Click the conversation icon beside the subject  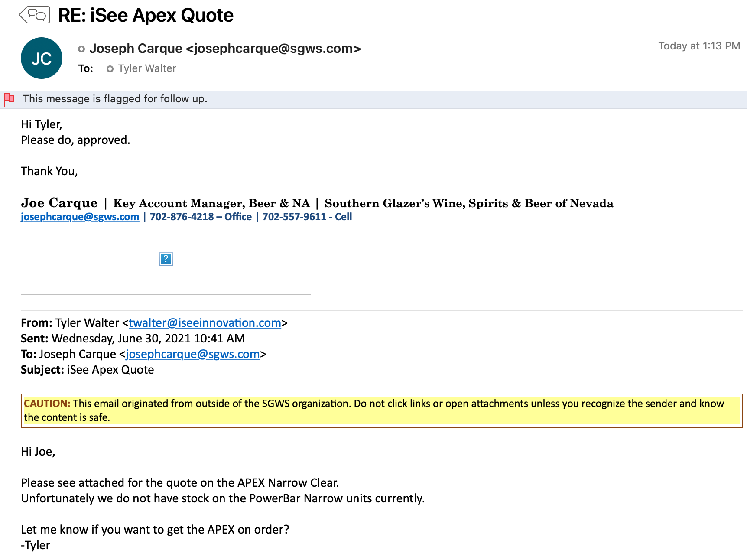click(35, 15)
